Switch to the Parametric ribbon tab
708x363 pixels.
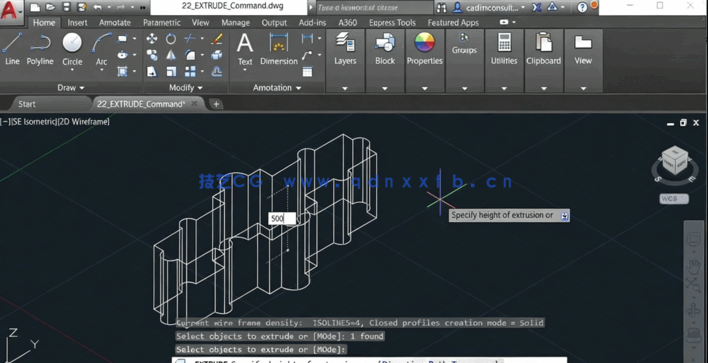[162, 23]
